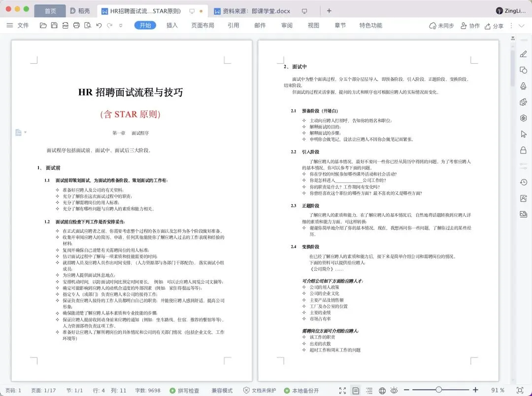Click the picture gallery icon in sidebar
532x396 pixels.
click(x=524, y=214)
